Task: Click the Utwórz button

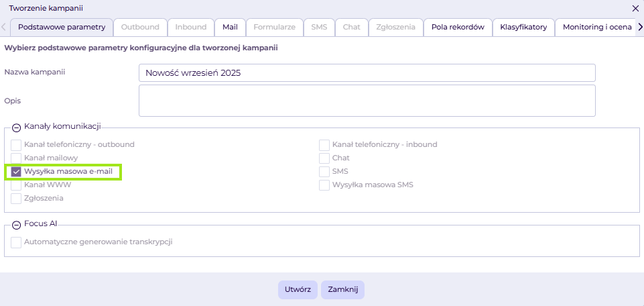Action: (x=299, y=289)
